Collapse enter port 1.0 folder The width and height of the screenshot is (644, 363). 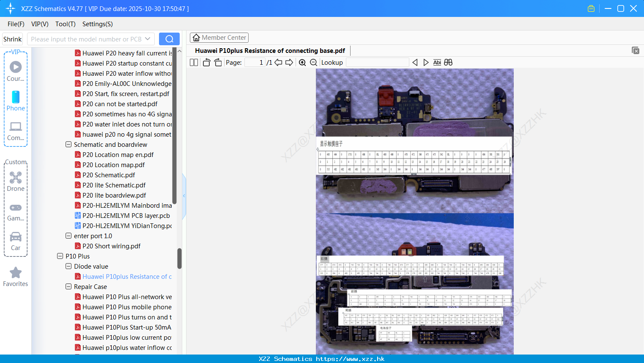[69, 236]
